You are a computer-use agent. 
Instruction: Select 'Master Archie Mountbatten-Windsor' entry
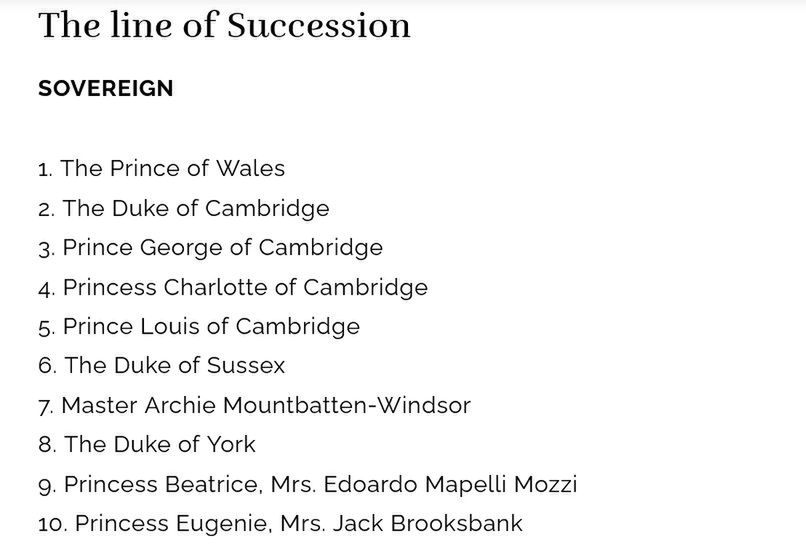(254, 406)
